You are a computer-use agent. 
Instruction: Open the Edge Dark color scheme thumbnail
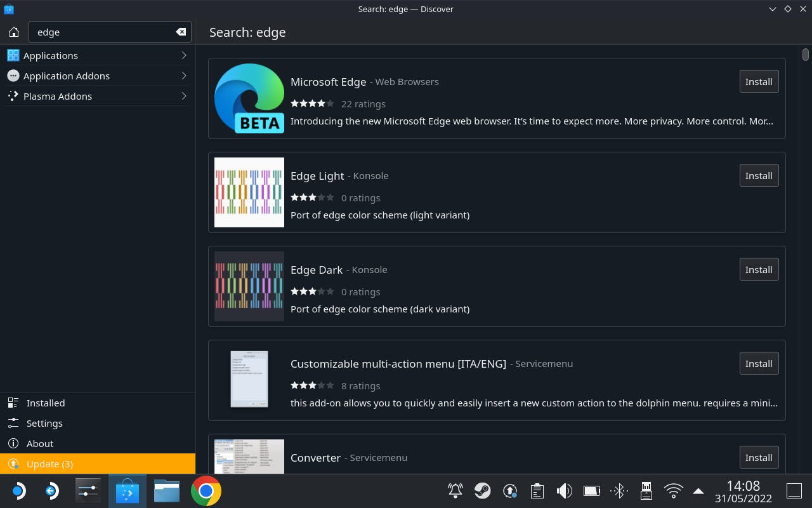pos(249,286)
